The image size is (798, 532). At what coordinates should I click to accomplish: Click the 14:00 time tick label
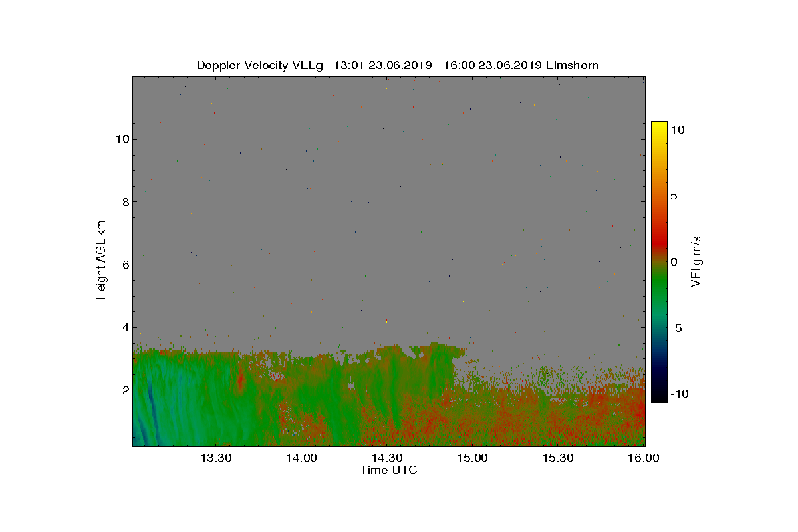pos(302,458)
